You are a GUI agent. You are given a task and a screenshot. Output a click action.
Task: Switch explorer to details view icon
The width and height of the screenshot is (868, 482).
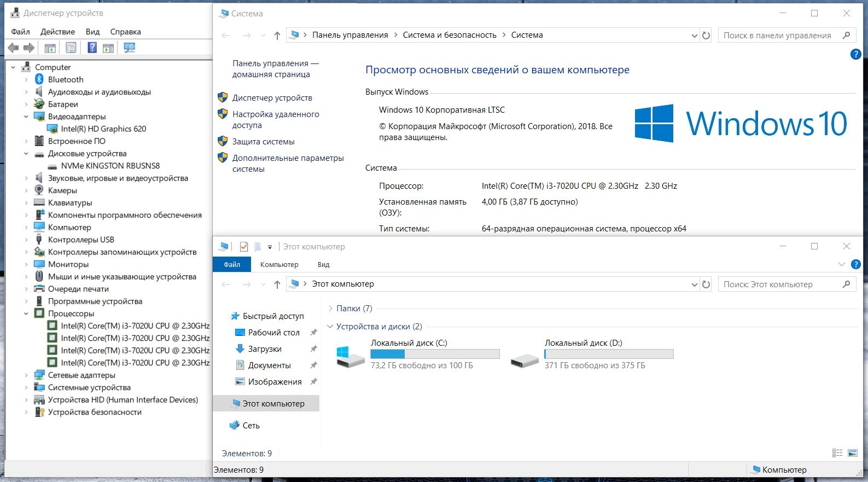[837, 453]
